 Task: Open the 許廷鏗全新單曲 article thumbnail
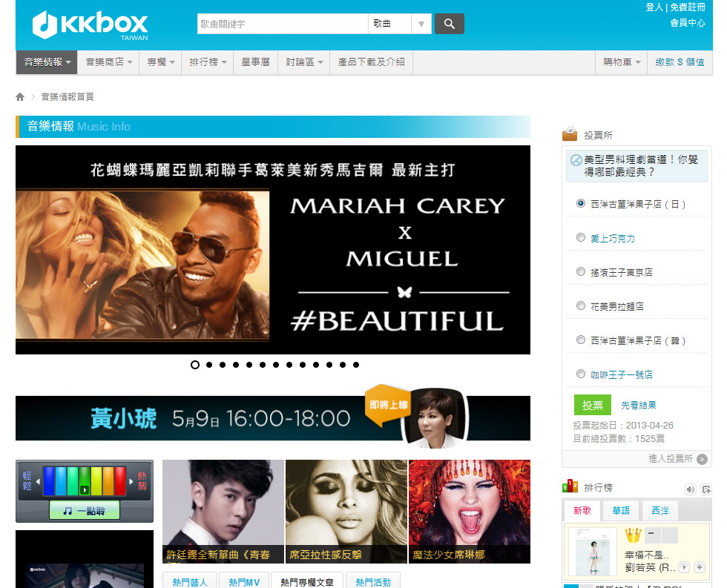coord(223,511)
